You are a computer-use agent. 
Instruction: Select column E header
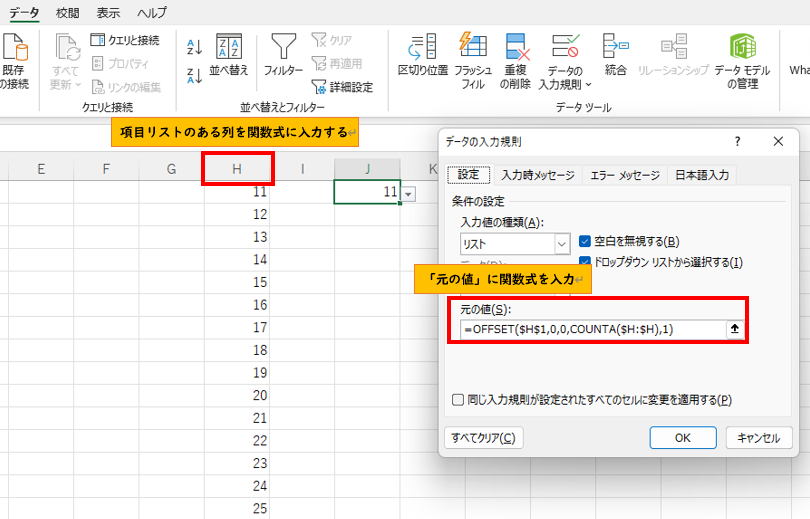[41, 169]
